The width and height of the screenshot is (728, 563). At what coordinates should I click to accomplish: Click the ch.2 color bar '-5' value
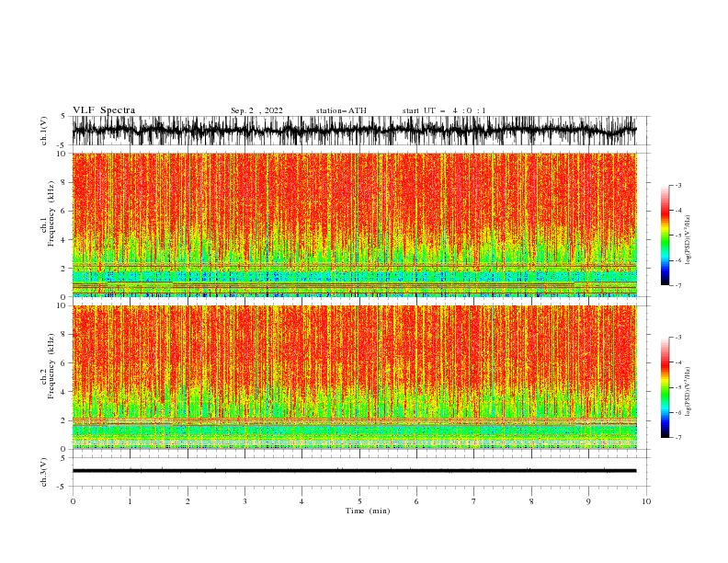(x=678, y=387)
